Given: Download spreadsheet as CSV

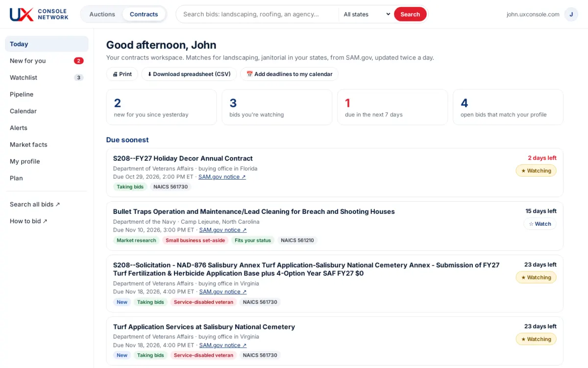Looking at the screenshot, I should click(x=189, y=74).
